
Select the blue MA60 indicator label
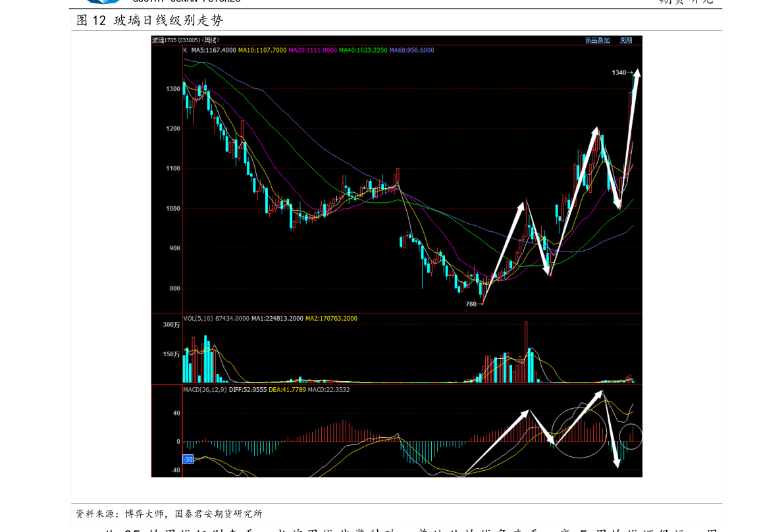412,50
